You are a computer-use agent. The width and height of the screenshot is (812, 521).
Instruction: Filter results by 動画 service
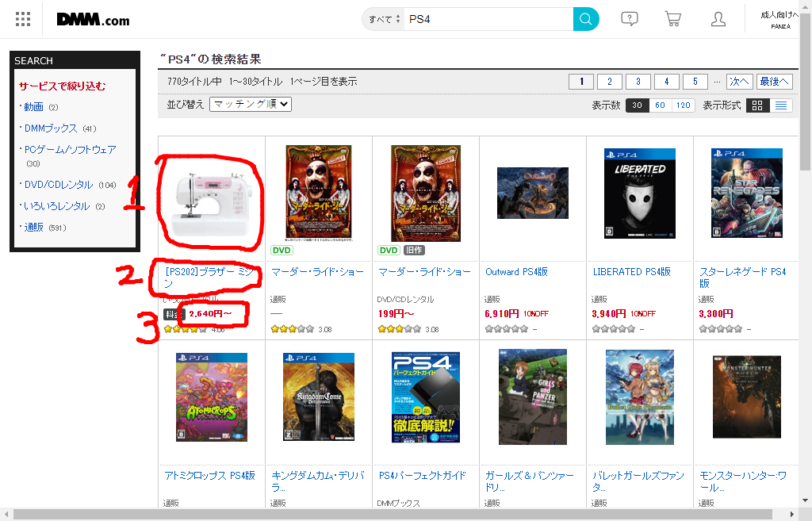click(x=33, y=107)
